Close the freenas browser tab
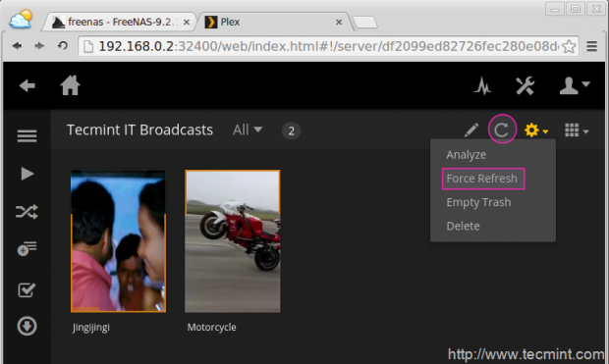Viewport: 609px width, 364px height. coord(187,23)
